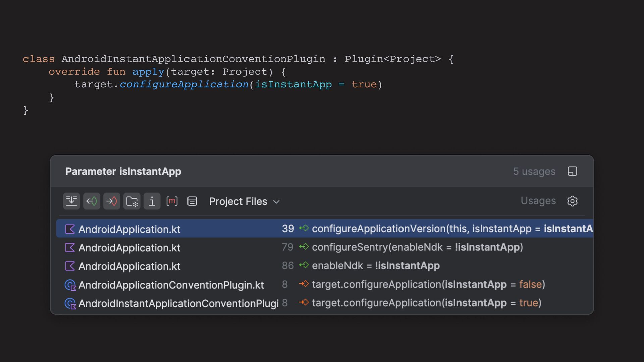The image size is (644, 362).
Task: Click class icon beside AndroidInstantApplicationConventionPlugin
Action: 70,303
